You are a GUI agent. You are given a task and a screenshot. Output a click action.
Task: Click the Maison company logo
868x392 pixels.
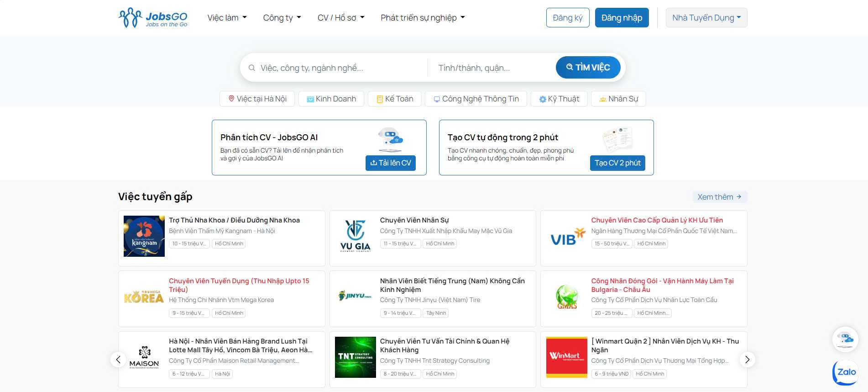pyautogui.click(x=144, y=357)
